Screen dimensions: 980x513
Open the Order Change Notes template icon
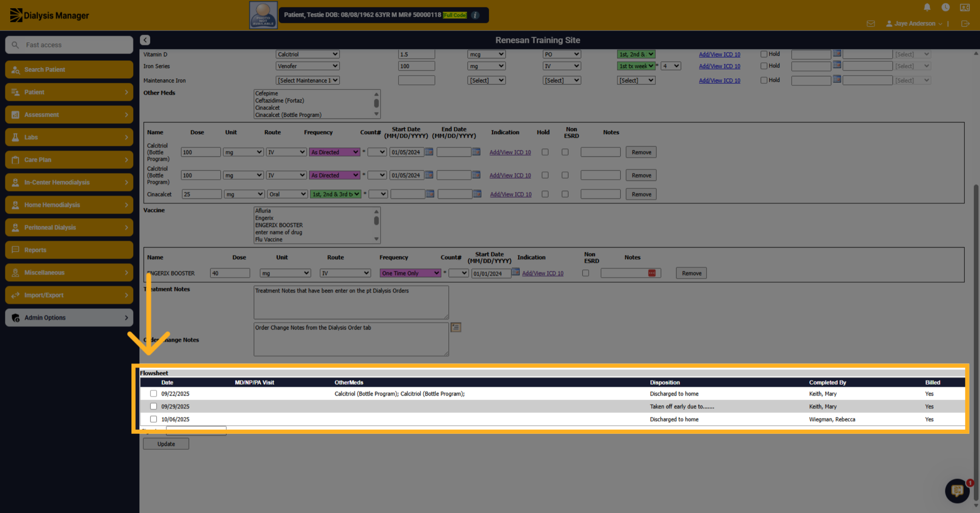click(x=456, y=327)
